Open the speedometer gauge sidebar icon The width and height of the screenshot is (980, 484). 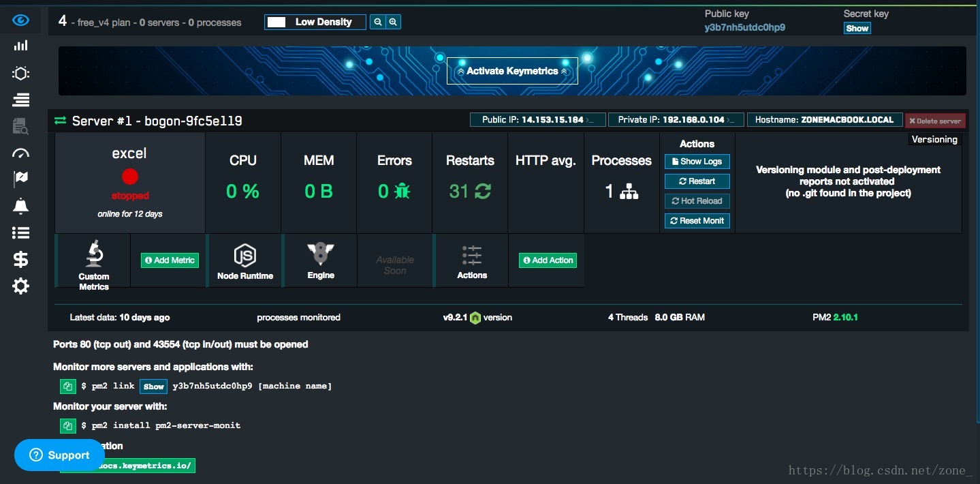coord(21,153)
